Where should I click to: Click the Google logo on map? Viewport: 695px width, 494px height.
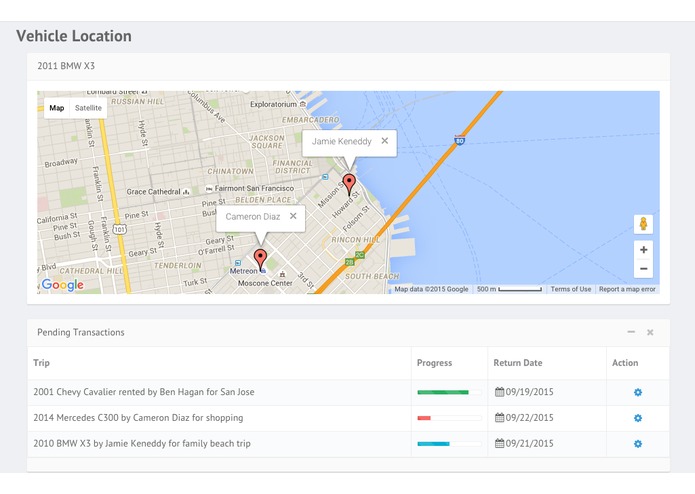pyautogui.click(x=62, y=285)
